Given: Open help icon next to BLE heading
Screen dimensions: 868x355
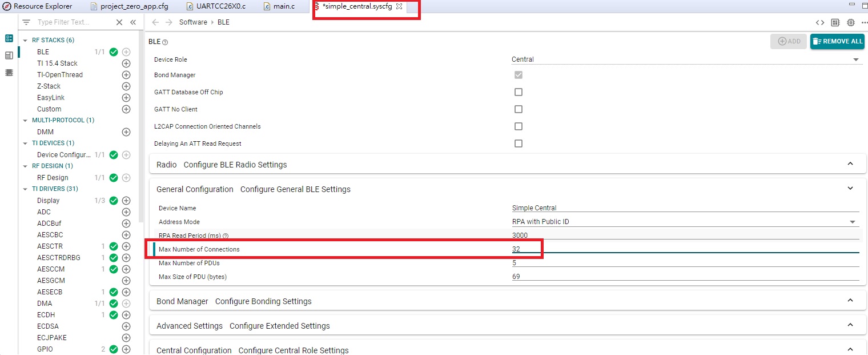Looking at the screenshot, I should 166,42.
